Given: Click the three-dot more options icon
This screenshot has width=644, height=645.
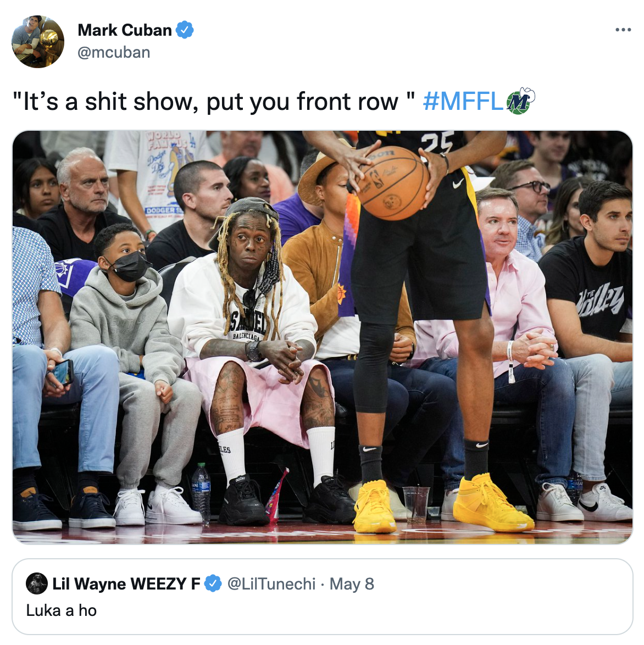Looking at the screenshot, I should pos(623,30).
